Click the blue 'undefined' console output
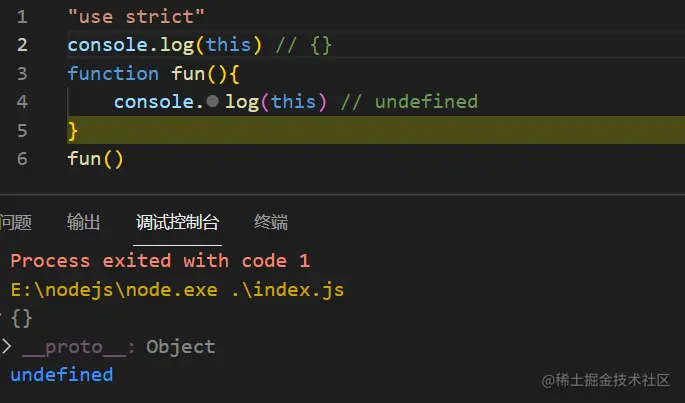 [62, 375]
